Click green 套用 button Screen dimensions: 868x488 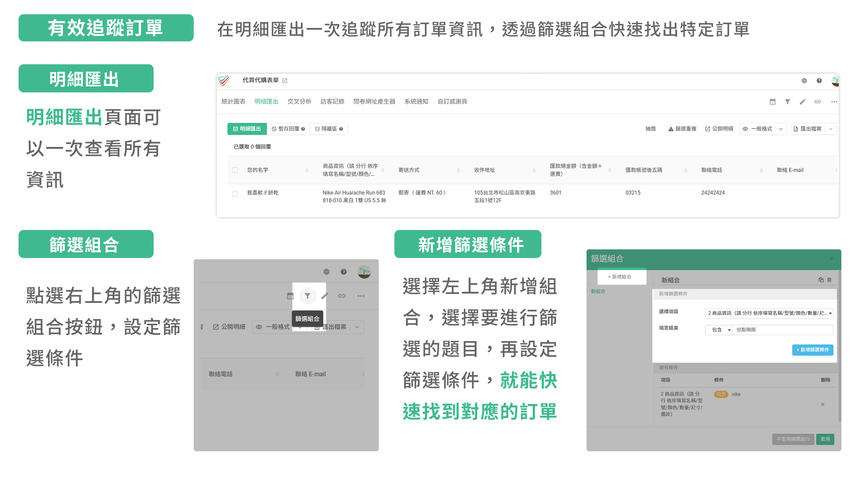(x=825, y=439)
